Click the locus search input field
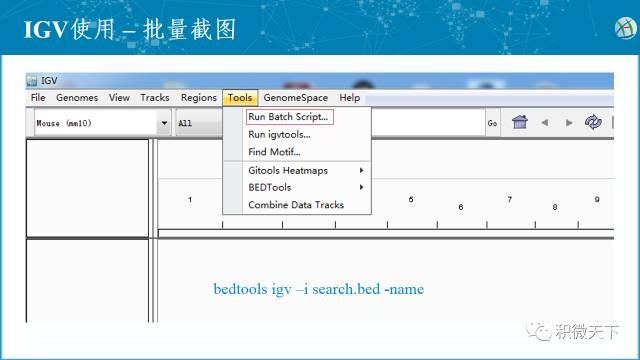This screenshot has width=640, height=360. click(428, 122)
